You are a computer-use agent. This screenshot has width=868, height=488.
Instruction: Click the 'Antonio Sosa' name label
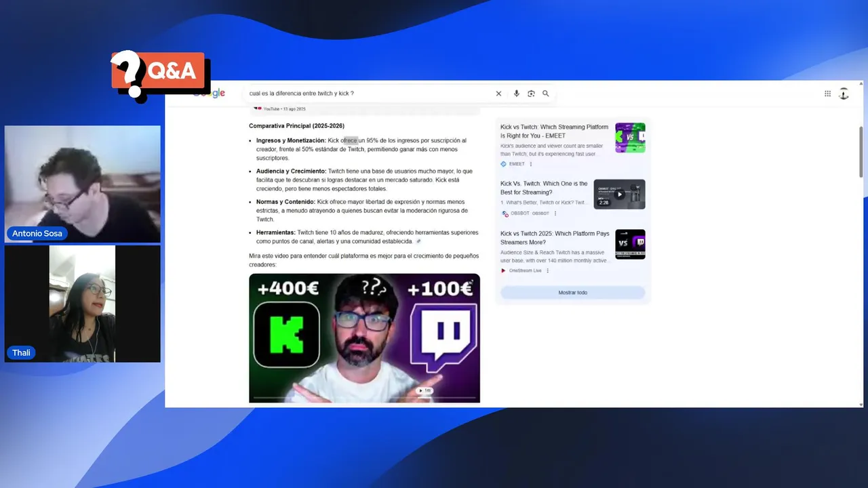(x=37, y=234)
